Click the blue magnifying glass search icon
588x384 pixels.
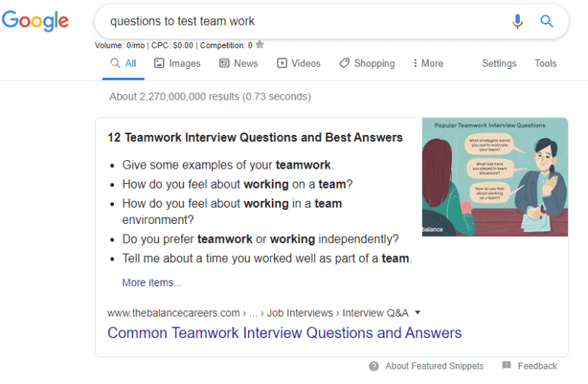[x=547, y=21]
